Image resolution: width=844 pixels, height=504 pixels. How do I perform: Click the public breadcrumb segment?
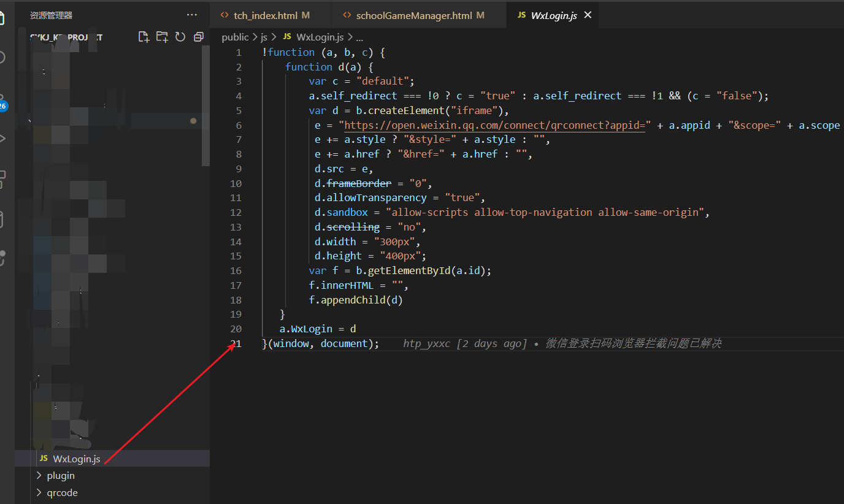pos(236,37)
